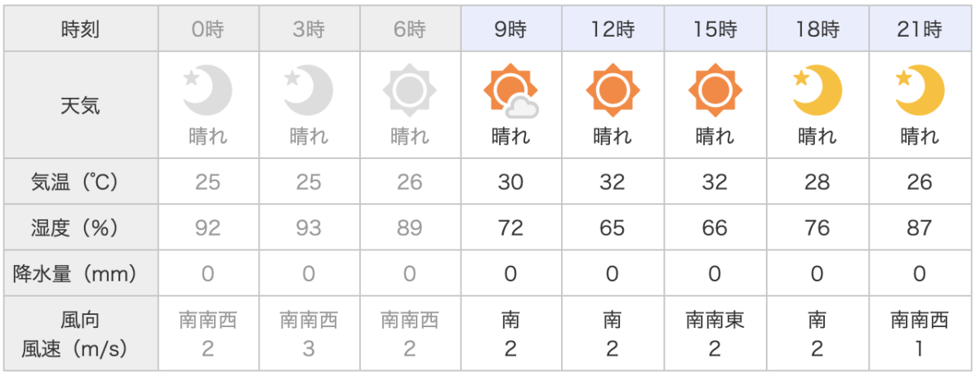This screenshot has width=980, height=376.
Task: Click the 93 humidity value at 3時
Action: coord(309,228)
